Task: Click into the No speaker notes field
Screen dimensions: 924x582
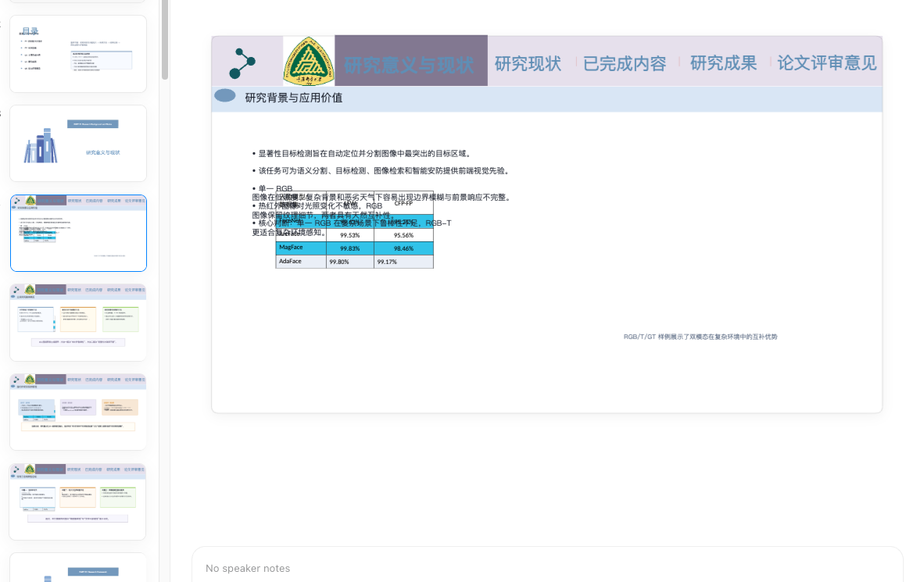Action: tap(547, 568)
